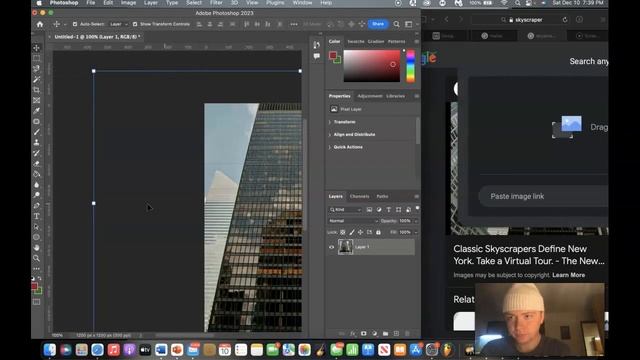The image size is (640, 360).
Task: Select the Crop tool
Action: (x=36, y=90)
